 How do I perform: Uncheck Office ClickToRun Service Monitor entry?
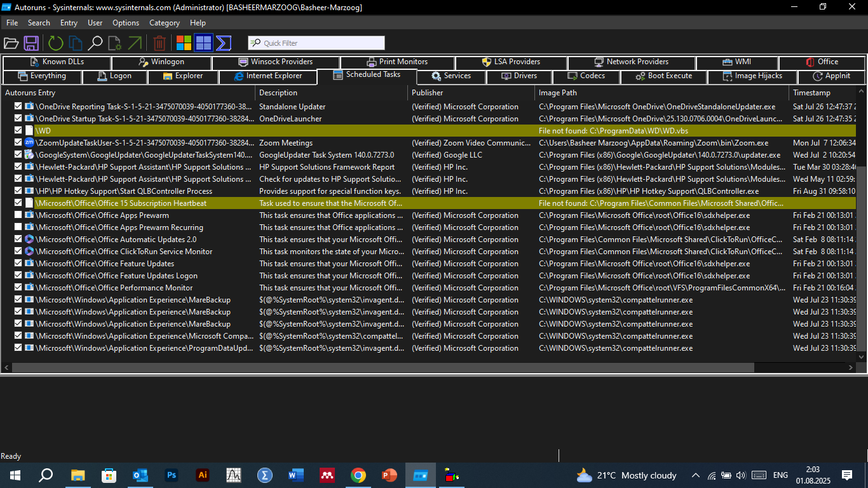[x=18, y=252]
